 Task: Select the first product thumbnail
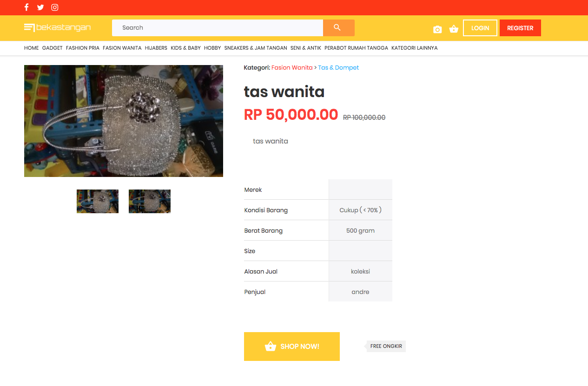98,201
